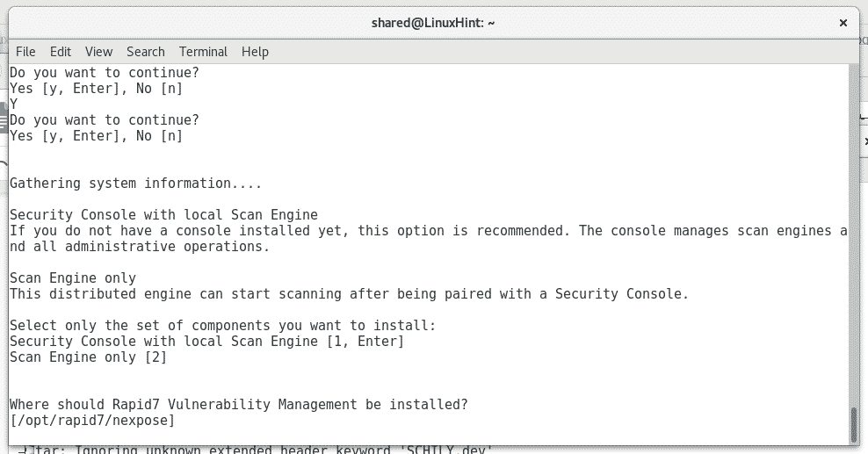The height and width of the screenshot is (454, 868).
Task: Open the Terminal menu
Action: [x=203, y=52]
